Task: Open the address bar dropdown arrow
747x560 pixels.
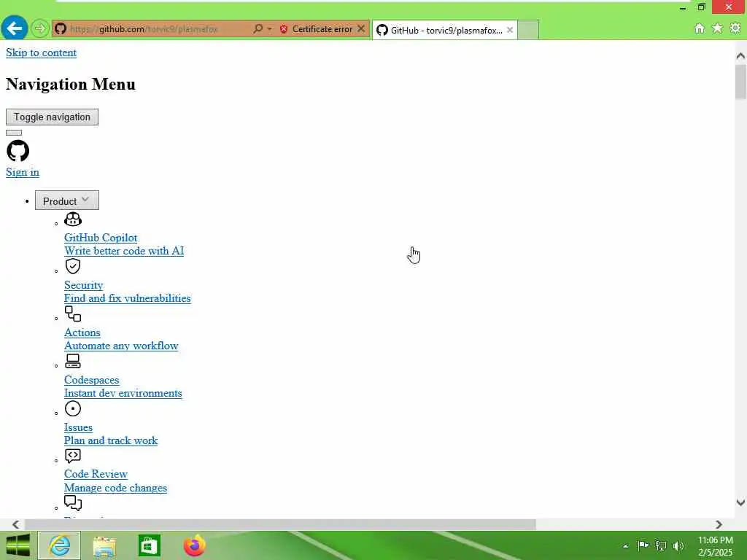Action: (x=270, y=29)
